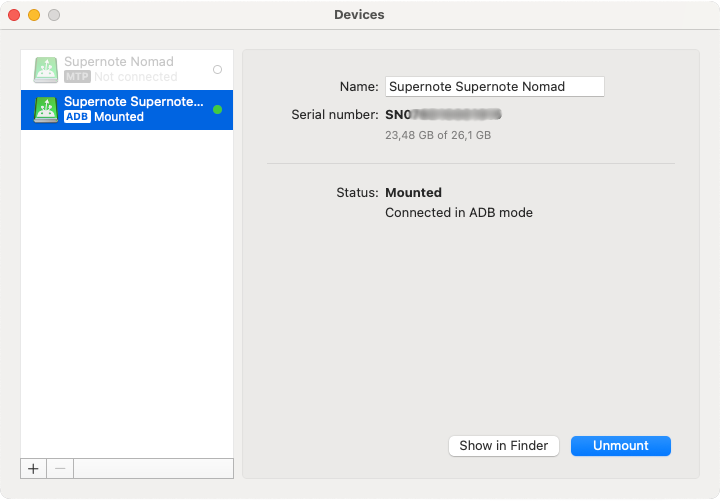Click the 'Name:' label
The height and width of the screenshot is (501, 720).
(x=359, y=86)
